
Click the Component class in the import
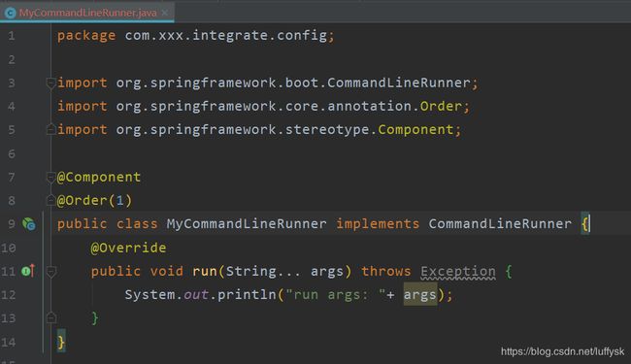click(x=415, y=129)
